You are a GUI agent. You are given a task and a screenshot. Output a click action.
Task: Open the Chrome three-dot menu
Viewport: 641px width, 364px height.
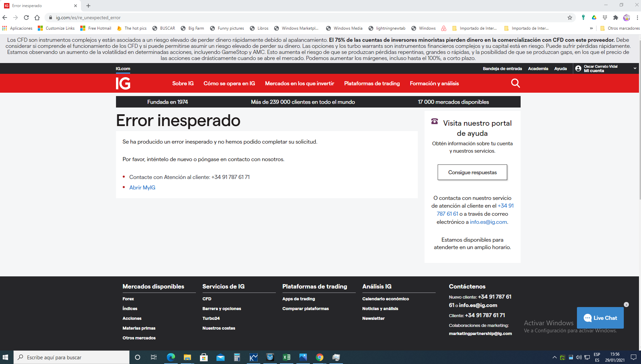click(x=637, y=18)
